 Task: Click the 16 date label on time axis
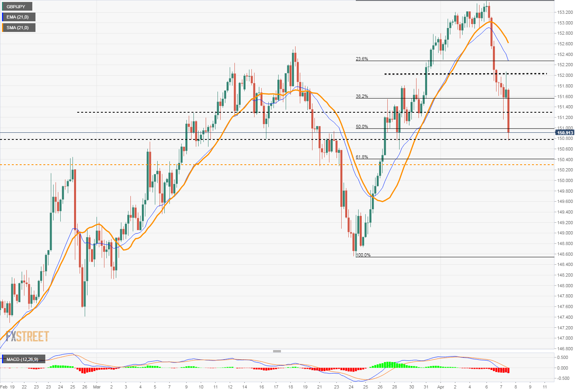tap(262, 387)
